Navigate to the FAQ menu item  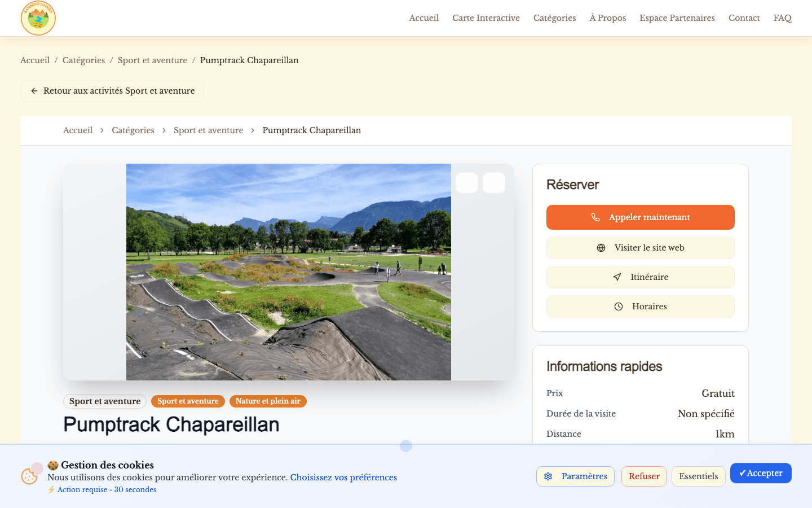tap(783, 18)
